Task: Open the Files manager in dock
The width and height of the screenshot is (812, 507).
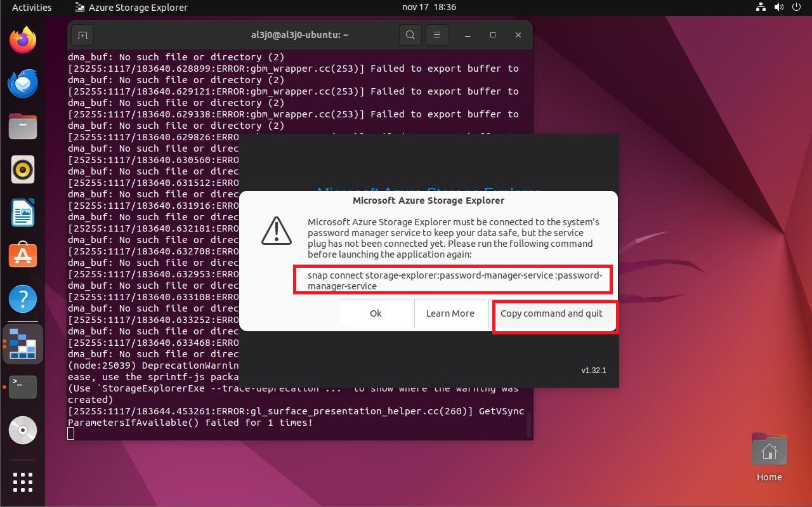Action: pyautogui.click(x=23, y=126)
